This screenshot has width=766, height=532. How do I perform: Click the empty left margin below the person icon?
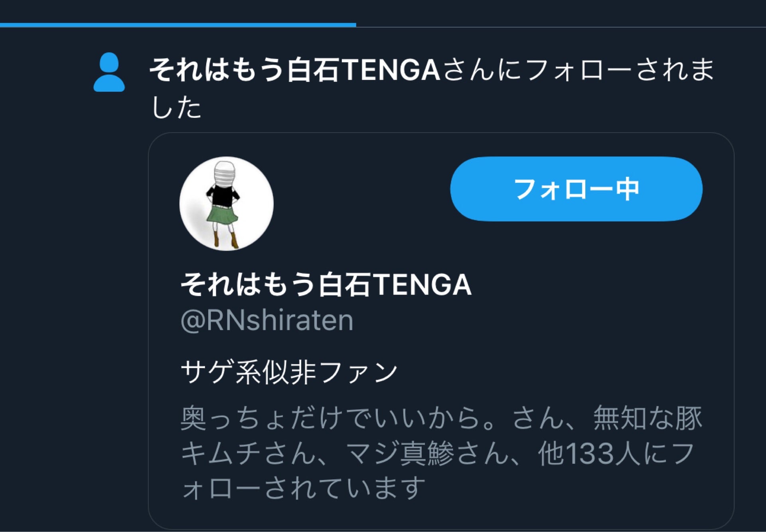(x=72, y=279)
